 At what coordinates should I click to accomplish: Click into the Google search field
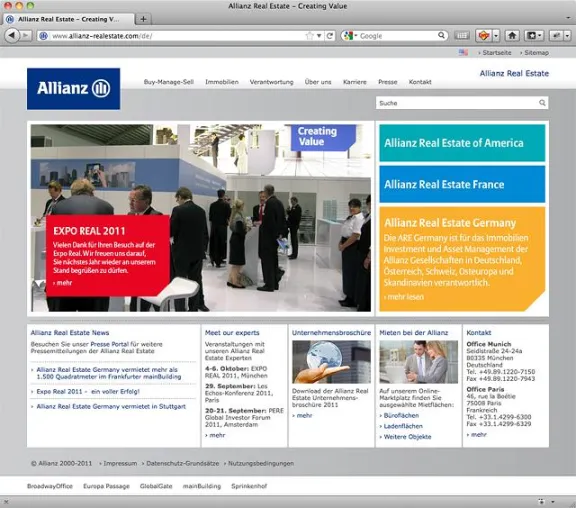coord(397,36)
